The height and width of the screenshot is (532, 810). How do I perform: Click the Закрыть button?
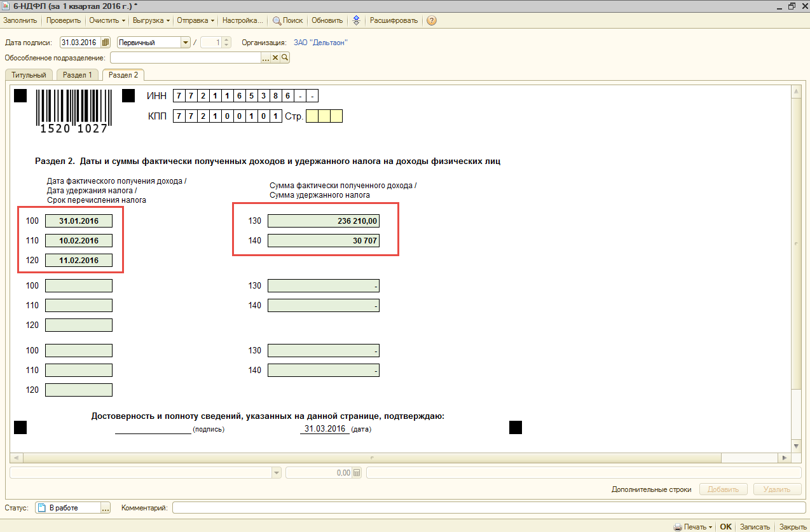pyautogui.click(x=793, y=527)
